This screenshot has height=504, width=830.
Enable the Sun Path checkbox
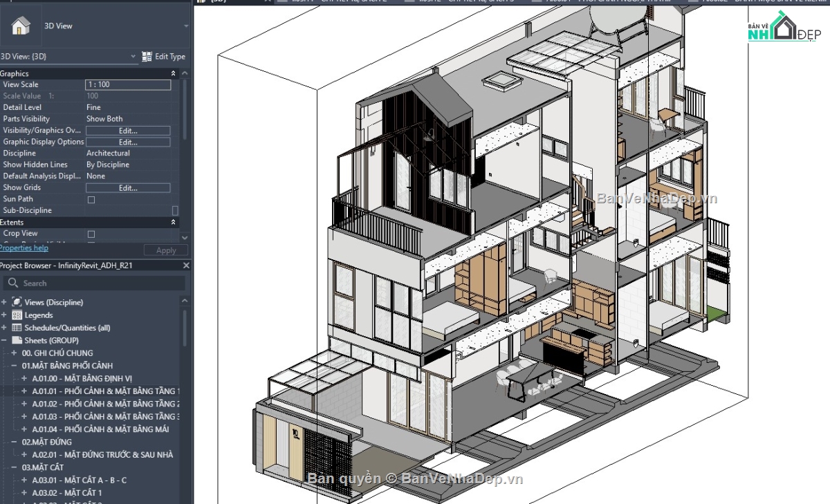(91, 199)
